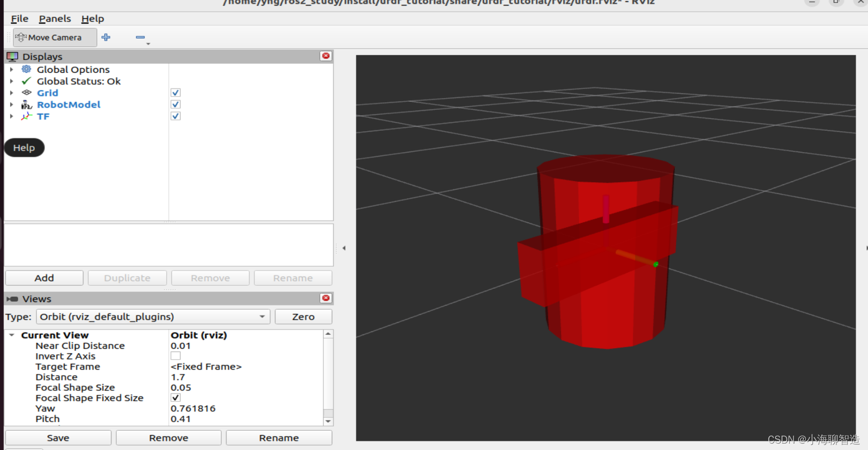The image size is (868, 450).
Task: Select the Global Status: Ok row
Action: coord(79,81)
